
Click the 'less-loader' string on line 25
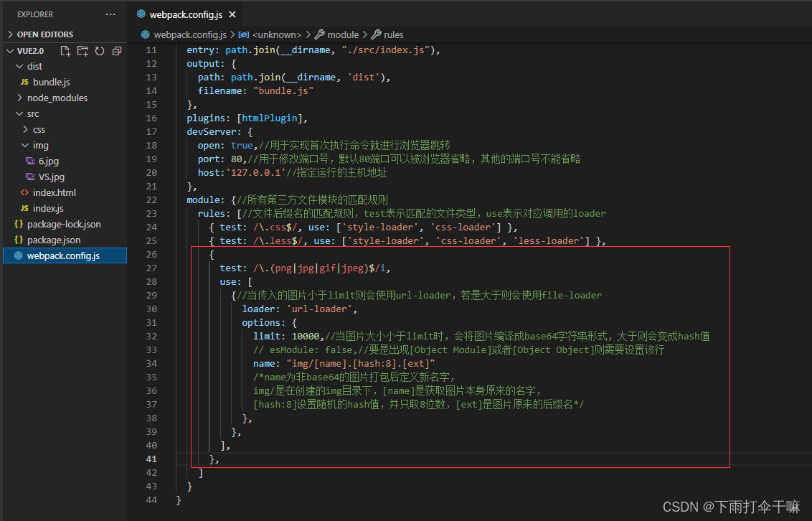click(x=549, y=241)
